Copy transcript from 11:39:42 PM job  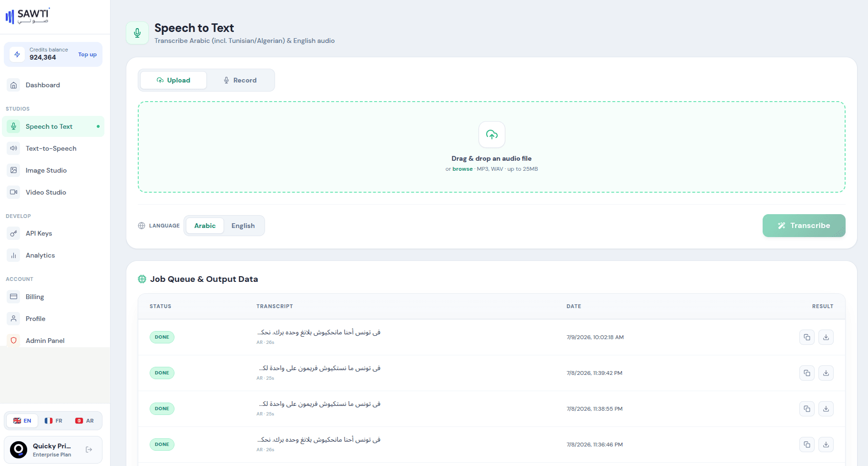(x=807, y=373)
